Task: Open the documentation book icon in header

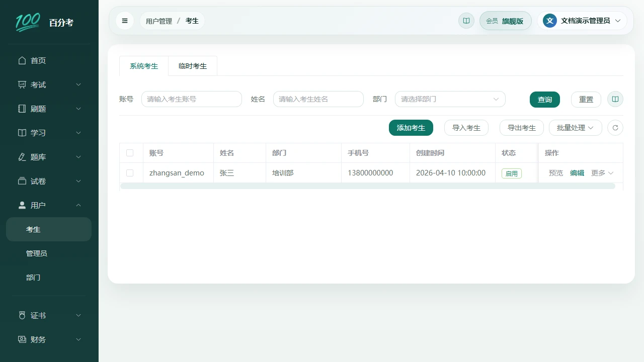Action: (x=466, y=21)
